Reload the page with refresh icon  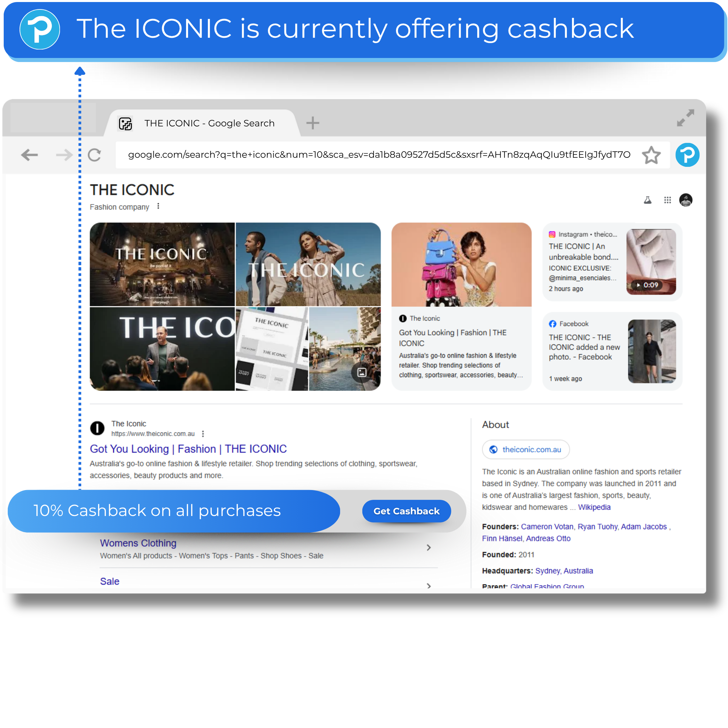[94, 155]
